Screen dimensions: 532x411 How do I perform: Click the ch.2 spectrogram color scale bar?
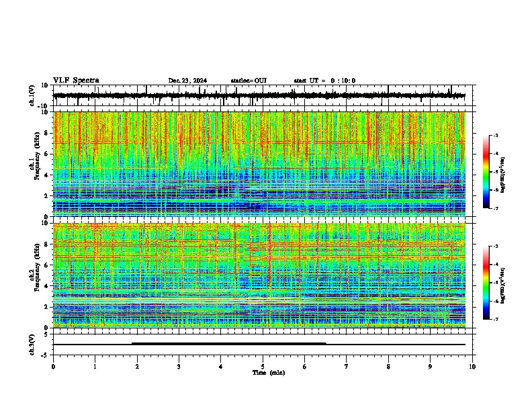pos(486,283)
